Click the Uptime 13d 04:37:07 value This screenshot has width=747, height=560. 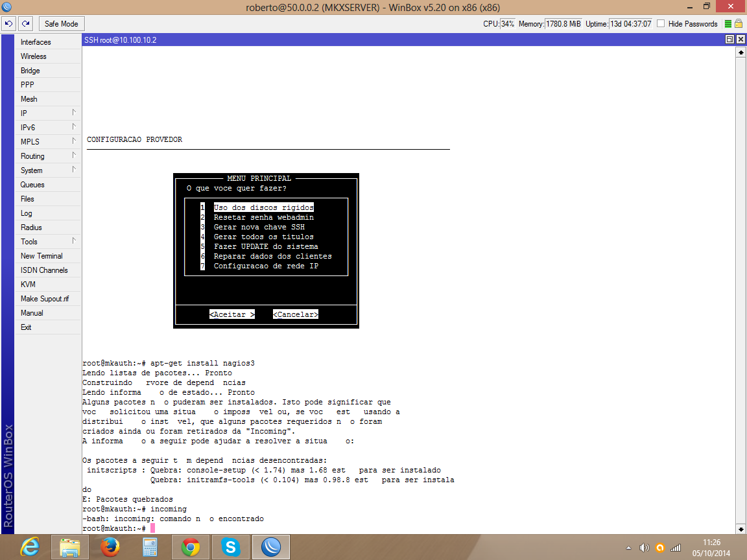(x=631, y=24)
